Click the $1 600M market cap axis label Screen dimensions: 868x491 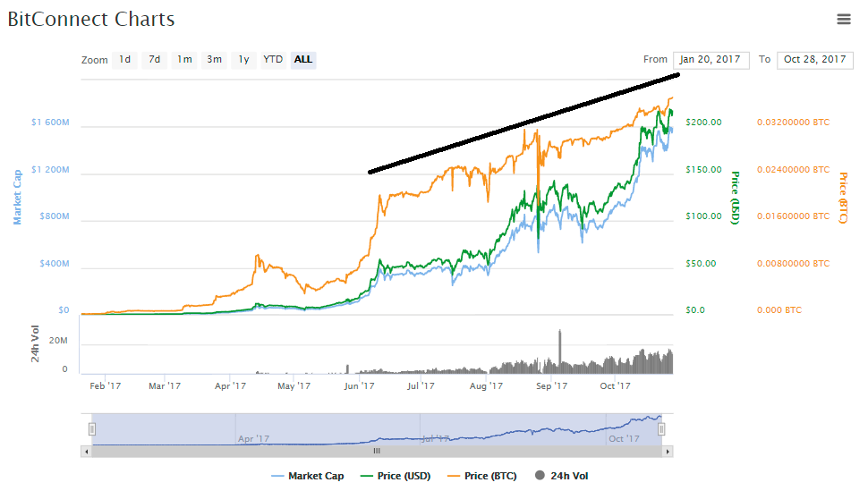click(50, 123)
